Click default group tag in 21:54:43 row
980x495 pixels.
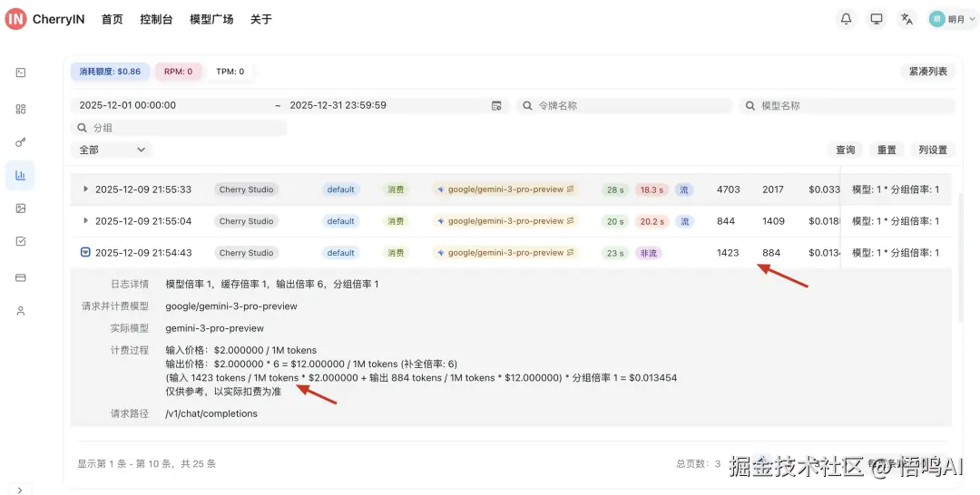340,253
